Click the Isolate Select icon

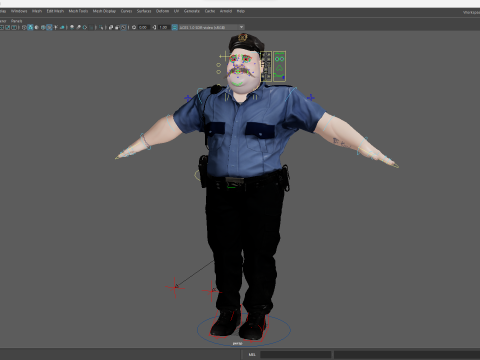click(101, 27)
